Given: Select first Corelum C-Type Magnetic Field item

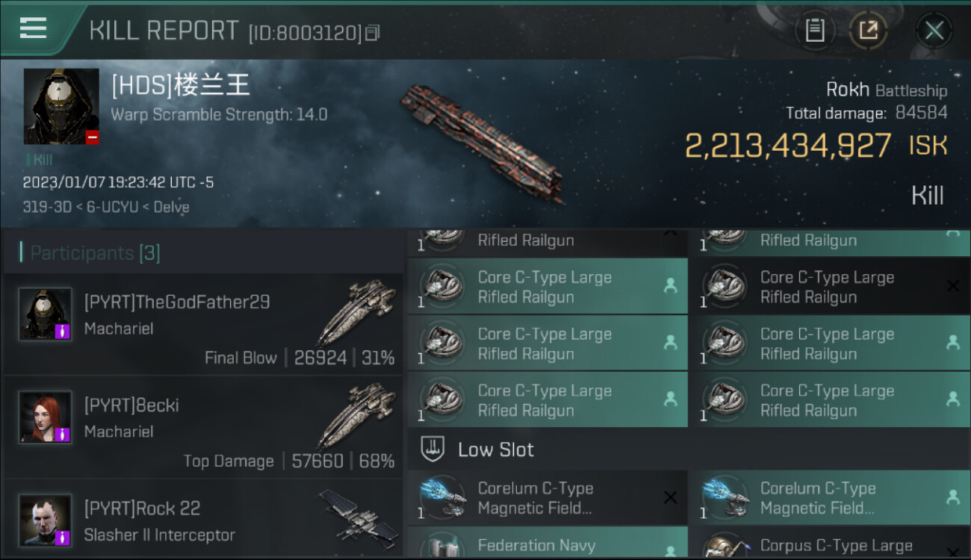Looking at the screenshot, I should point(547,498).
